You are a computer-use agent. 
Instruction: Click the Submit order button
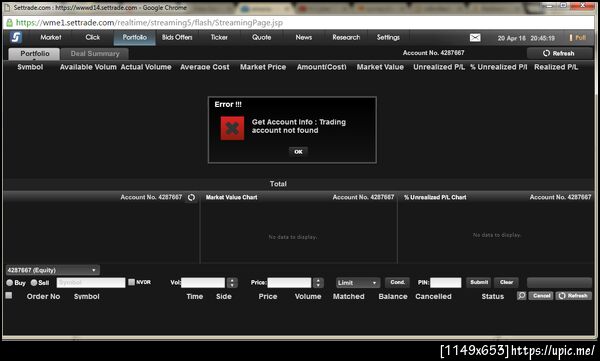click(479, 283)
